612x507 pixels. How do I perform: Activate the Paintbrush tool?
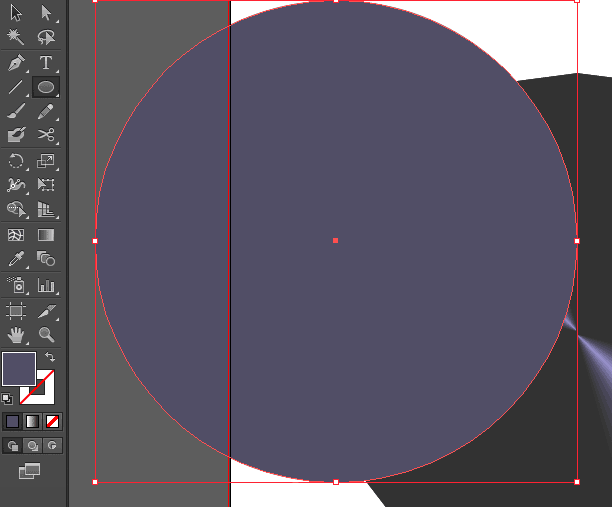click(16, 111)
